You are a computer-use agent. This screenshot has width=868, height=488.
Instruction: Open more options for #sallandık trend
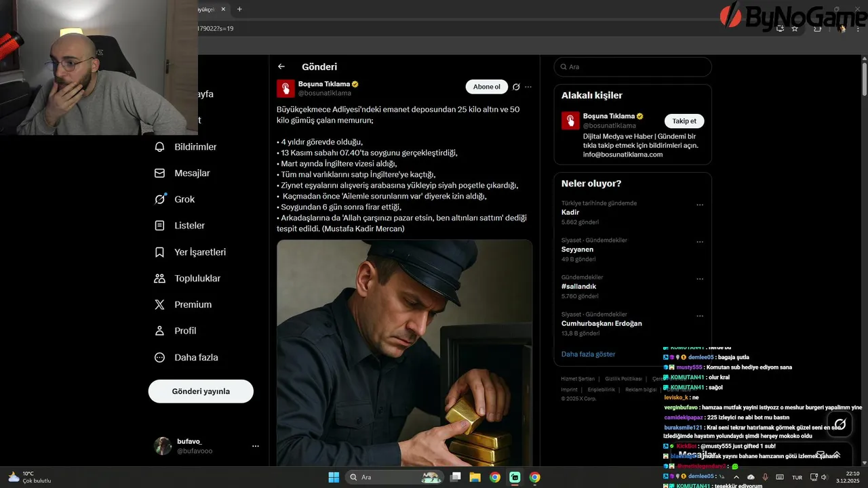tap(700, 279)
